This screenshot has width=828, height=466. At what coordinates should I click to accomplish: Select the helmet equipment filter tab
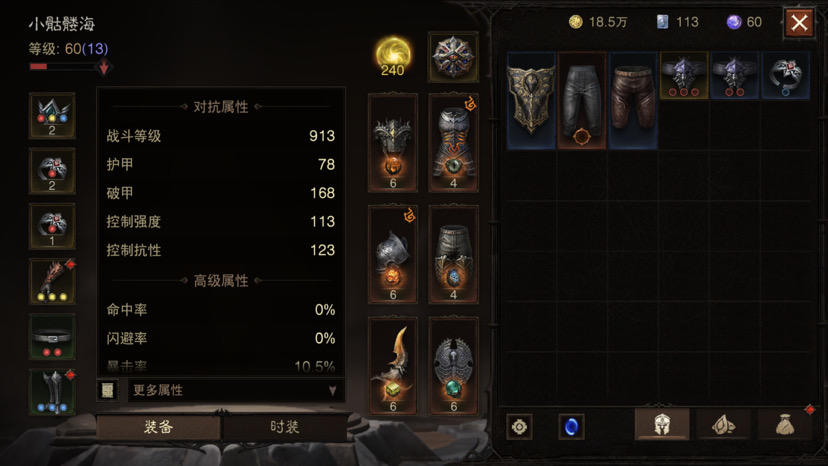click(x=662, y=424)
